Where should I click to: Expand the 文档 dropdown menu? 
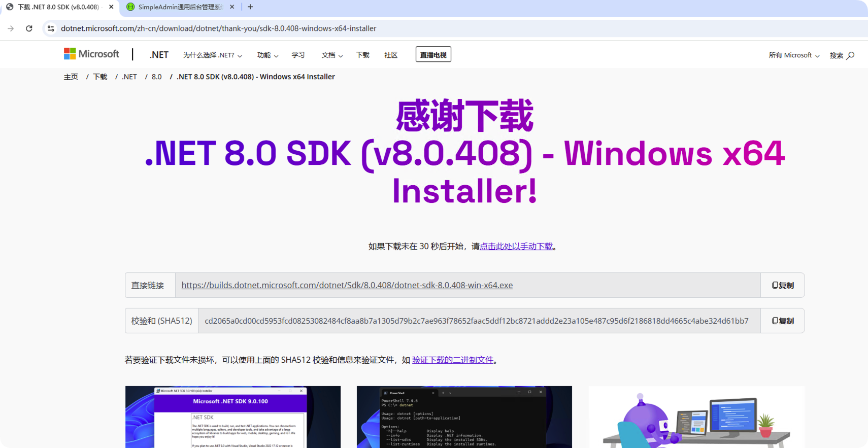pyautogui.click(x=332, y=55)
